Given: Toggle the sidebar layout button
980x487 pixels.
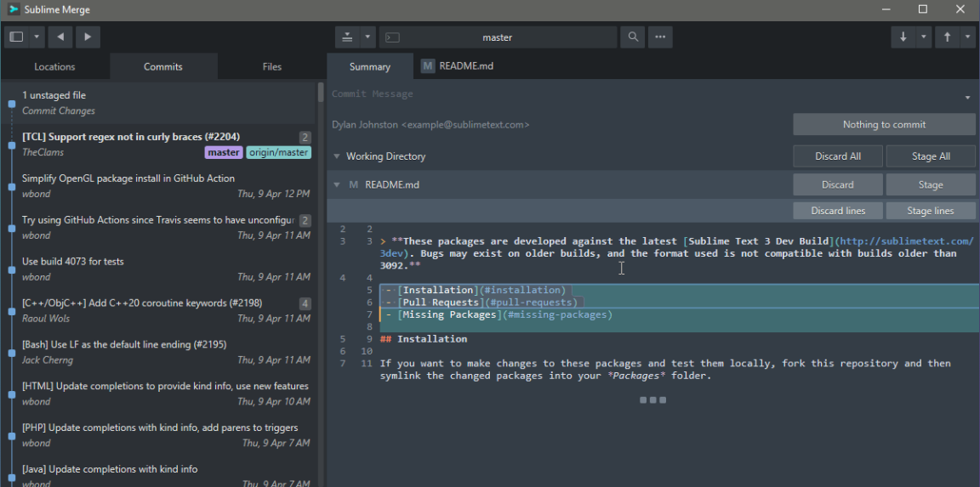Looking at the screenshot, I should [16, 37].
